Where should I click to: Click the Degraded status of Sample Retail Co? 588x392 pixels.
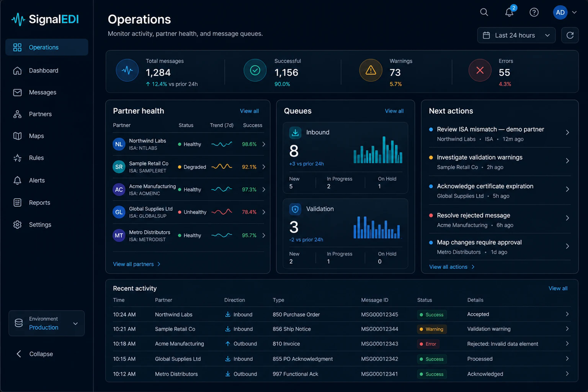tap(192, 167)
